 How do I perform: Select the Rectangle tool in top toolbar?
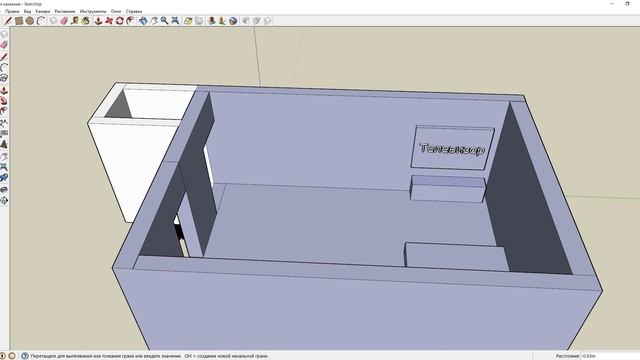tap(19, 20)
